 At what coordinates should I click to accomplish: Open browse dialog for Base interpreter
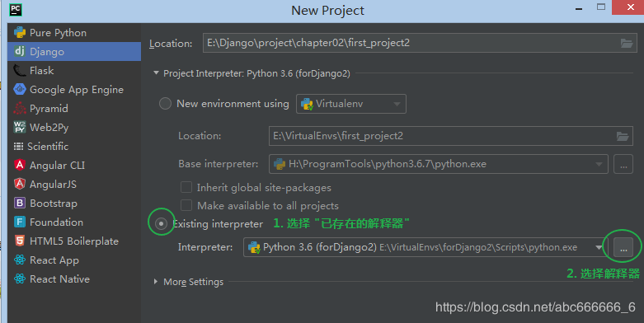(623, 164)
